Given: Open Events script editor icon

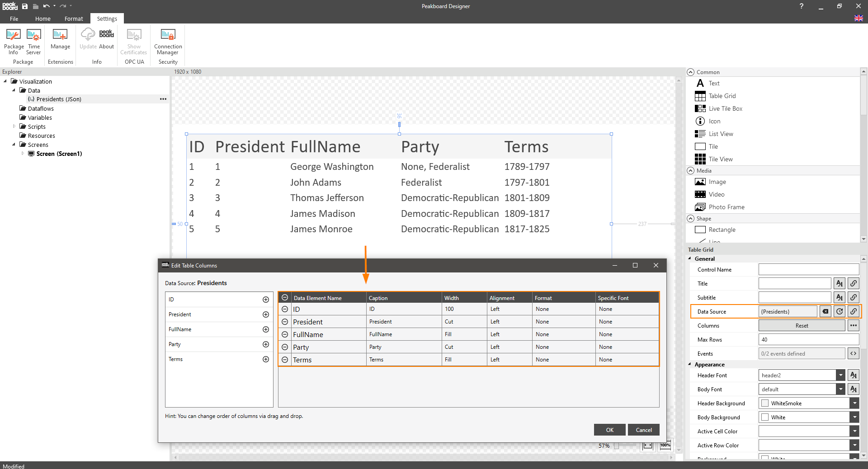Looking at the screenshot, I should [854, 353].
